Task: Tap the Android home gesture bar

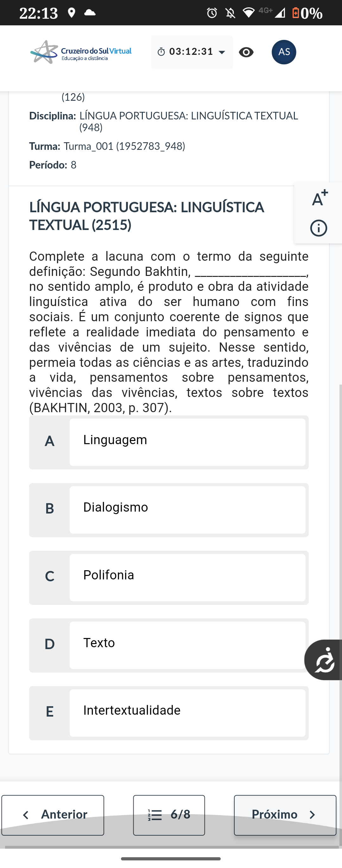Action: pyautogui.click(x=171, y=858)
